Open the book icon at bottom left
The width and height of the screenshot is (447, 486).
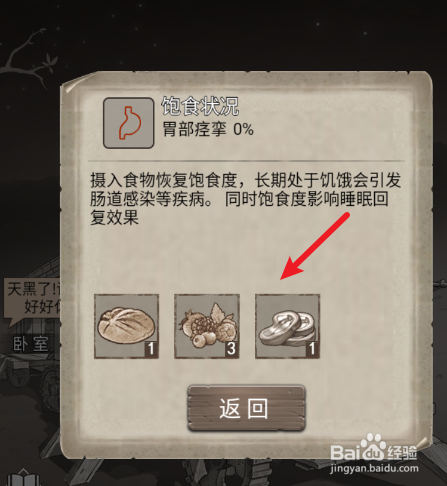tap(23, 477)
